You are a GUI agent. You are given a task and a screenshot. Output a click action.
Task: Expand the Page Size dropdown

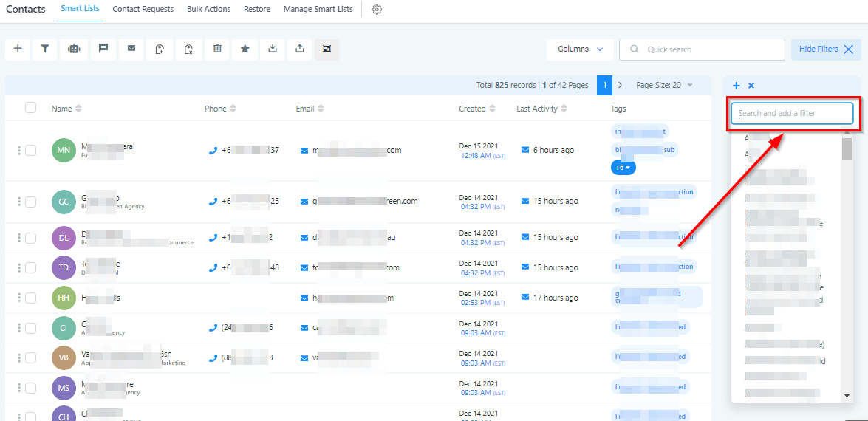pyautogui.click(x=664, y=86)
